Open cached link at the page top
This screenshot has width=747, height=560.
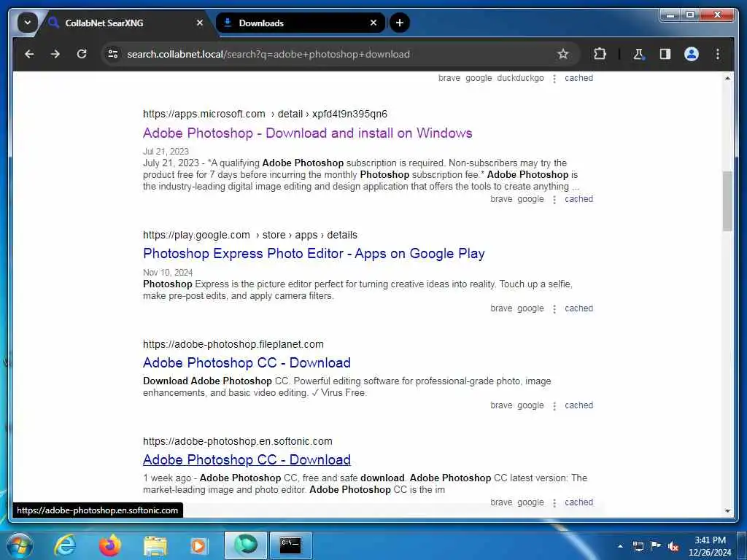pos(578,78)
